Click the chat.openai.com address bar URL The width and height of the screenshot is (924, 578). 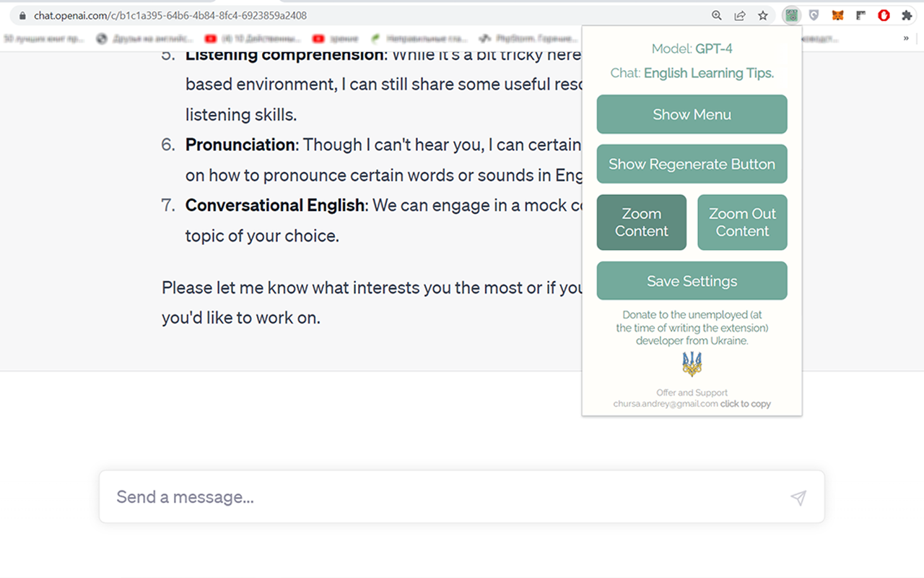[170, 15]
